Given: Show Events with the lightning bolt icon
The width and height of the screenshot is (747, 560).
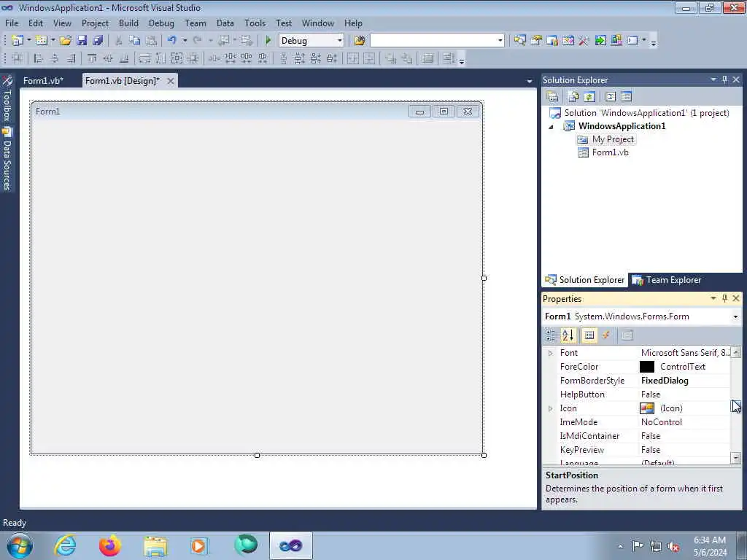Looking at the screenshot, I should click(x=606, y=335).
